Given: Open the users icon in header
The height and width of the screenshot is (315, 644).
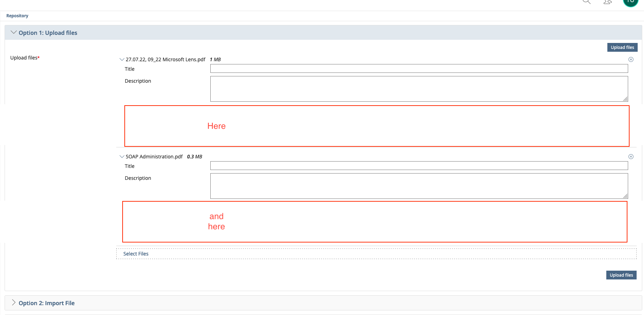Looking at the screenshot, I should (608, 2).
